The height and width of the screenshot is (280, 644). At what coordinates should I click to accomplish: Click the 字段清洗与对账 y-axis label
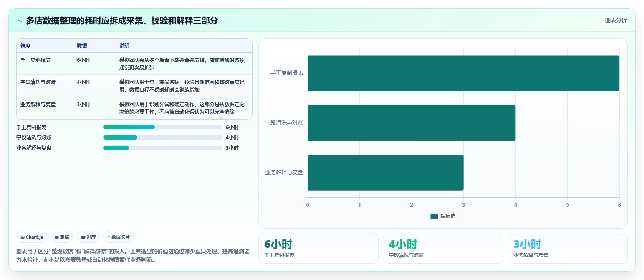(284, 123)
